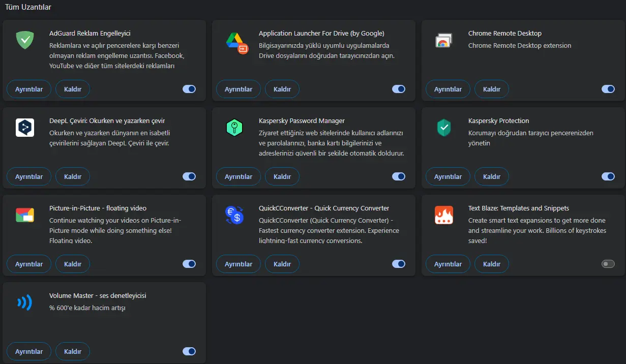Click the "AdGuard Reklam Engelleyici" title

click(x=90, y=33)
